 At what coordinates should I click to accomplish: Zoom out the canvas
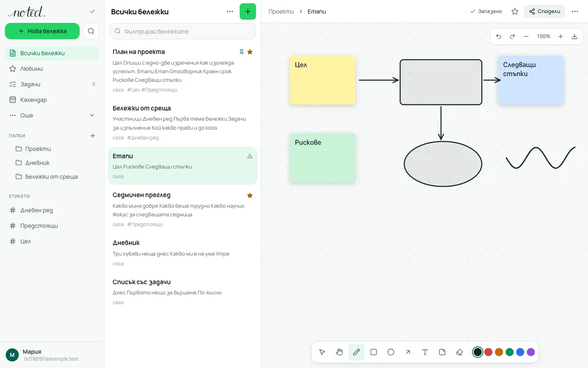point(526,36)
